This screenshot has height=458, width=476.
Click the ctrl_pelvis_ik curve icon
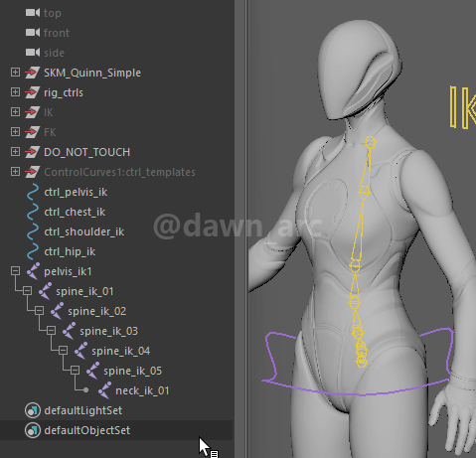pos(33,192)
